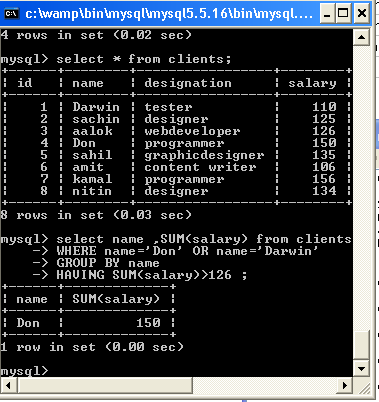Screen dimensions: 379x402
Task: Click the name 'Don' in row 4
Action: tap(84, 143)
